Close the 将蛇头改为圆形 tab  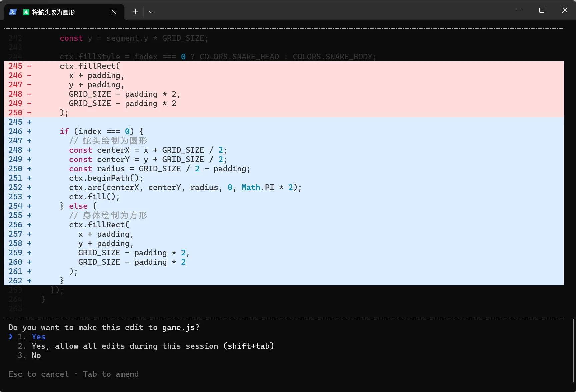point(114,12)
